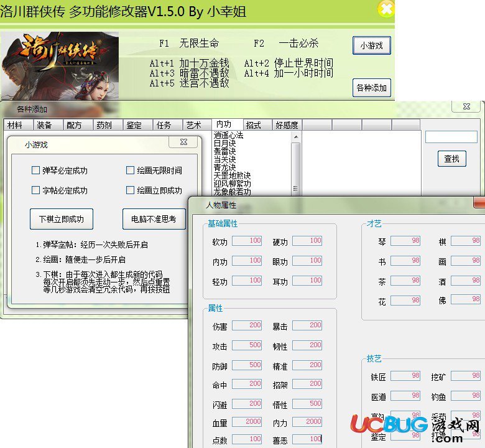The width and height of the screenshot is (485, 448).
Task: Switch to the 装备 tab
Action: pyautogui.click(x=48, y=125)
